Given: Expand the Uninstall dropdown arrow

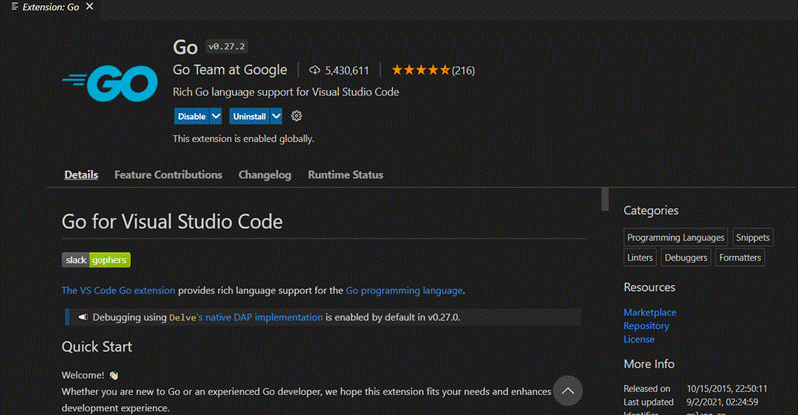Looking at the screenshot, I should (x=276, y=116).
